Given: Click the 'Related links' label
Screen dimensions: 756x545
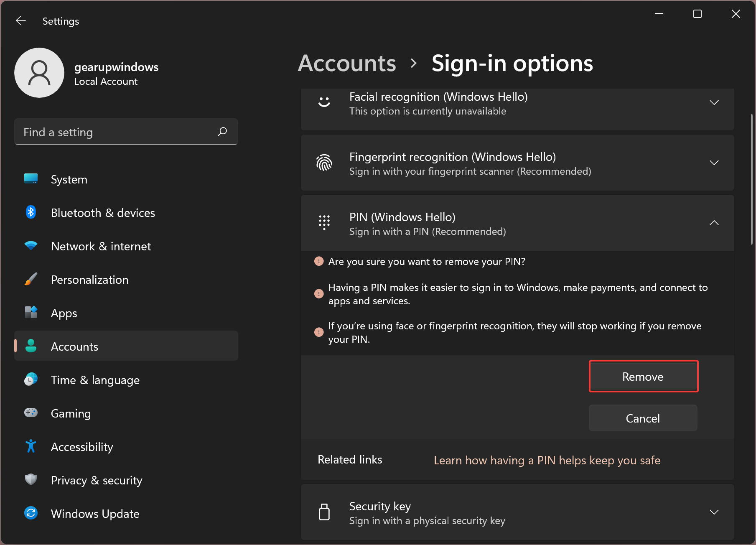Looking at the screenshot, I should [x=350, y=459].
